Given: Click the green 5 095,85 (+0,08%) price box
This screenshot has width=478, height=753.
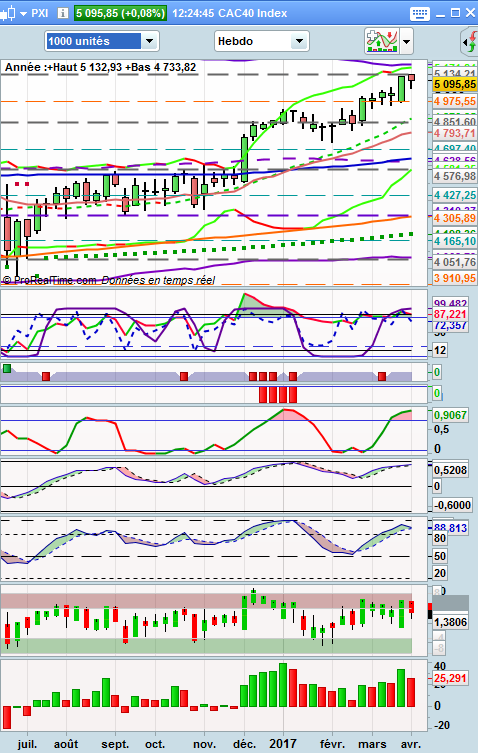Looking at the screenshot, I should (x=120, y=13).
